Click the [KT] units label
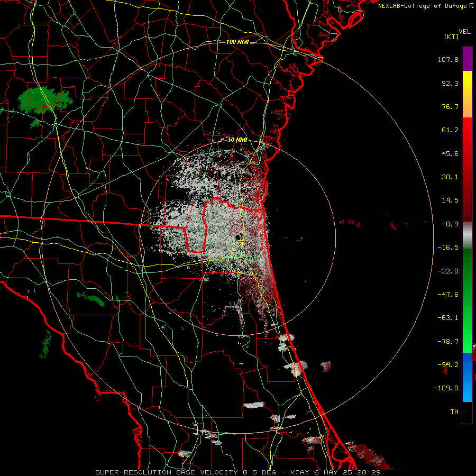476x476 pixels. coord(451,36)
